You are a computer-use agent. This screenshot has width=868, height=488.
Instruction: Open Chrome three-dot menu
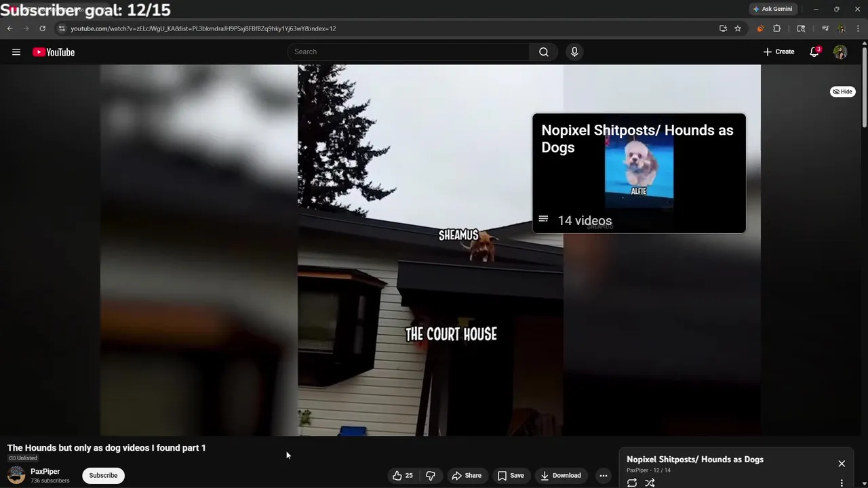859,28
